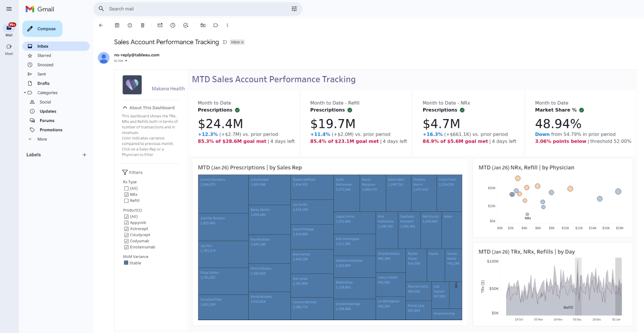Enable the Refill Rx Type checkbox
Viewport: 644px width, 333px height.
click(126, 201)
